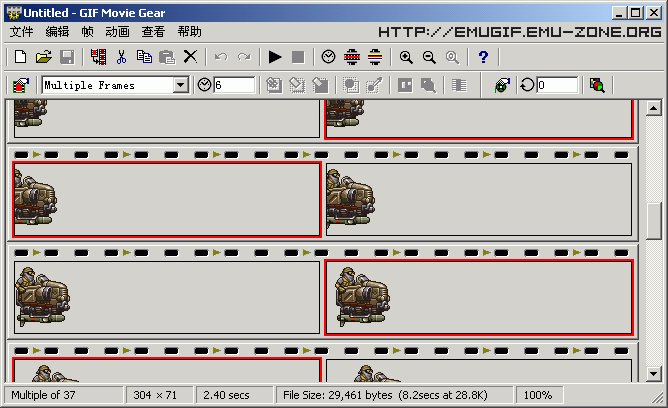Viewport: 668px width, 408px height.
Task: Click the second greyed frame-edit icon
Action: pyautogui.click(x=297, y=85)
